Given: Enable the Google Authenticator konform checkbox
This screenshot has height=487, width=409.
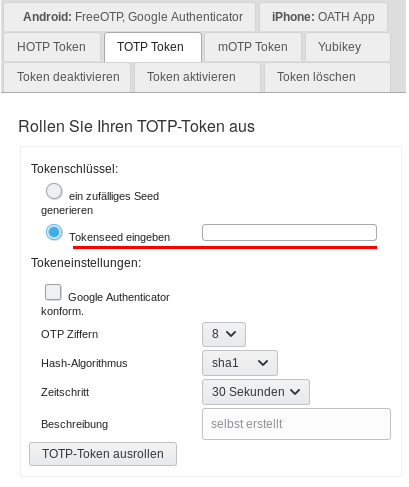Looking at the screenshot, I should click(x=53, y=292).
